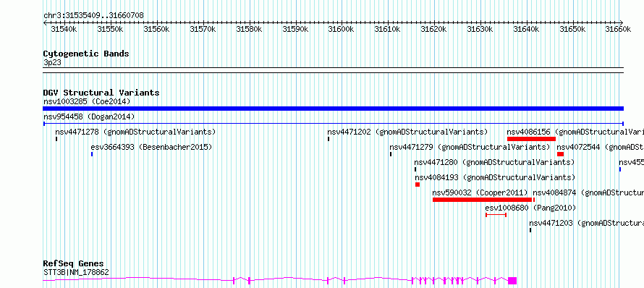Click the esv1008680 (Pang2010) label
The image size is (644, 288).
point(530,208)
